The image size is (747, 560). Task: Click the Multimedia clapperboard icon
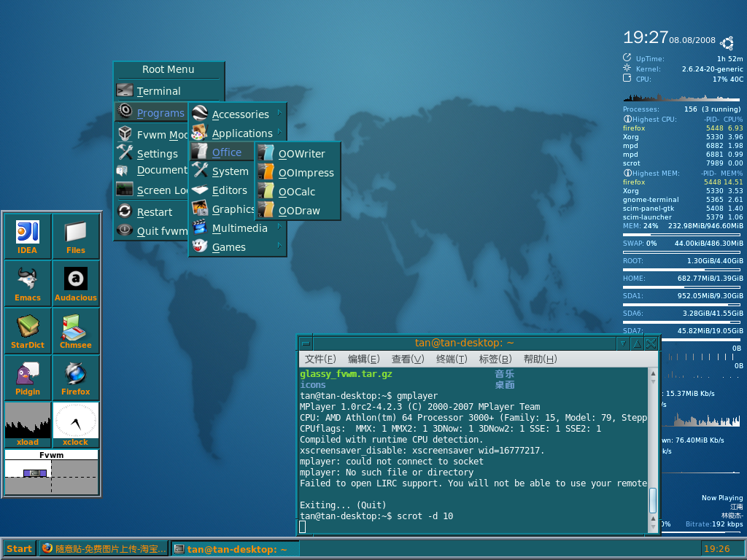point(200,227)
